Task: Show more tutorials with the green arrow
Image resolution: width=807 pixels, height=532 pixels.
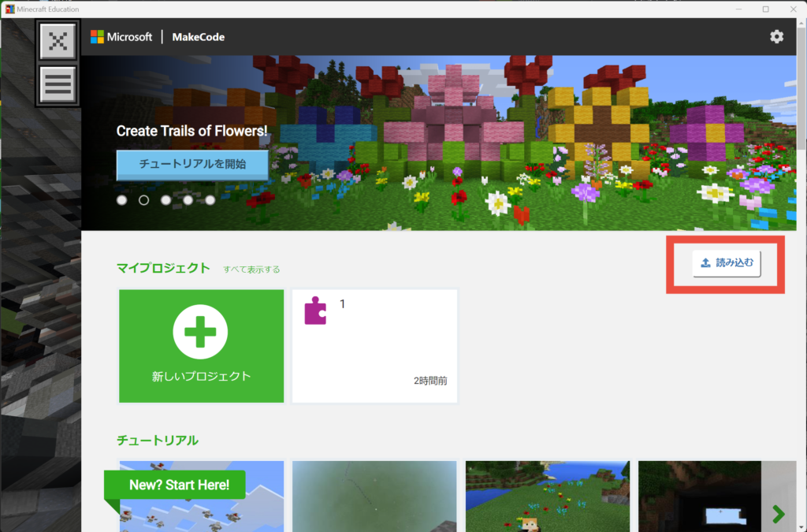Action: [x=778, y=514]
